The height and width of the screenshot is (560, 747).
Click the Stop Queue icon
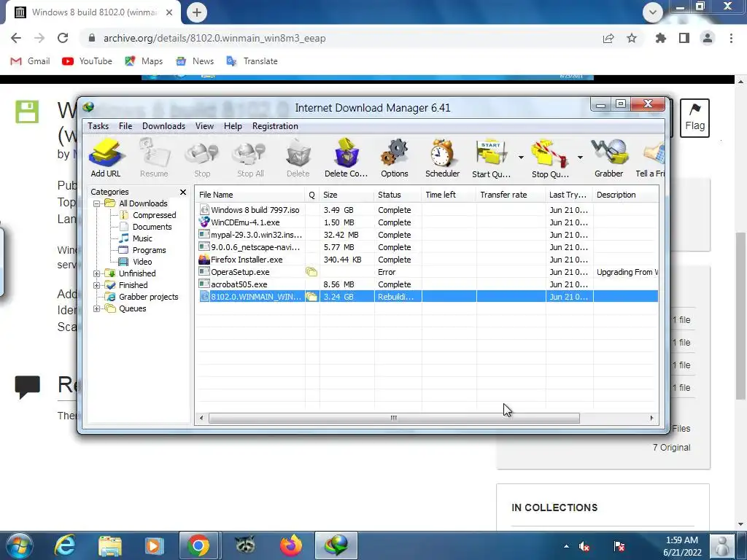[x=550, y=157]
